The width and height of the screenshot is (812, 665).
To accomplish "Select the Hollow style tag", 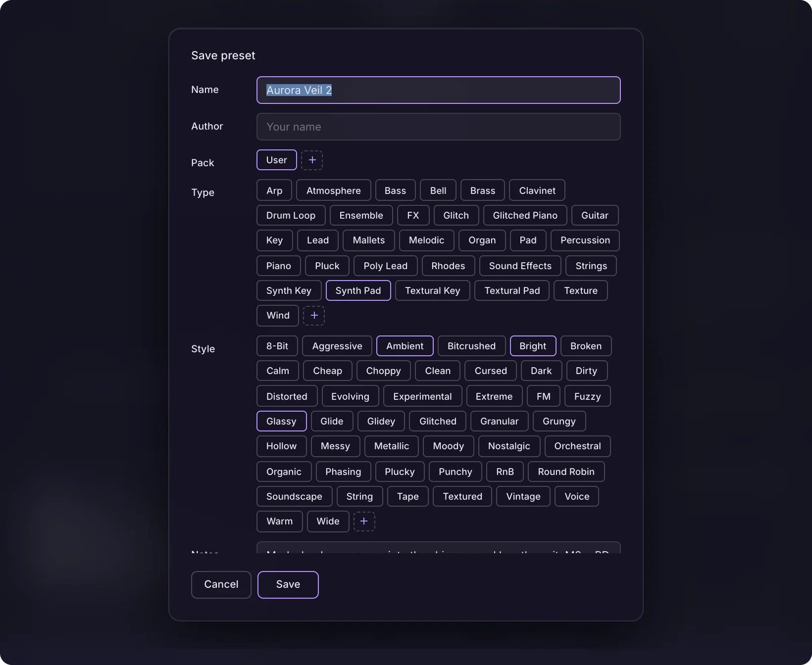I will (281, 446).
